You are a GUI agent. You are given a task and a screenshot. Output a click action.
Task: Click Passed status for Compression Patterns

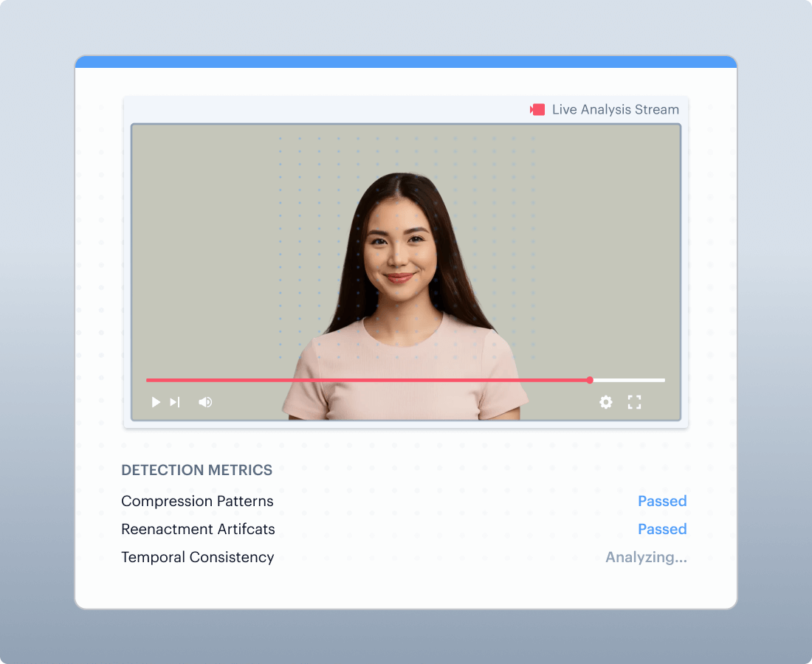click(662, 501)
